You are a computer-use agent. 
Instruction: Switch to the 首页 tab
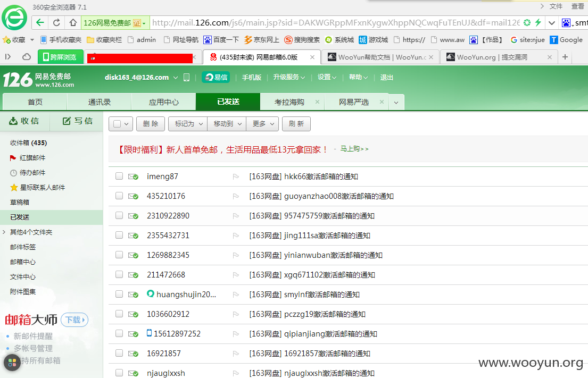[x=35, y=102]
